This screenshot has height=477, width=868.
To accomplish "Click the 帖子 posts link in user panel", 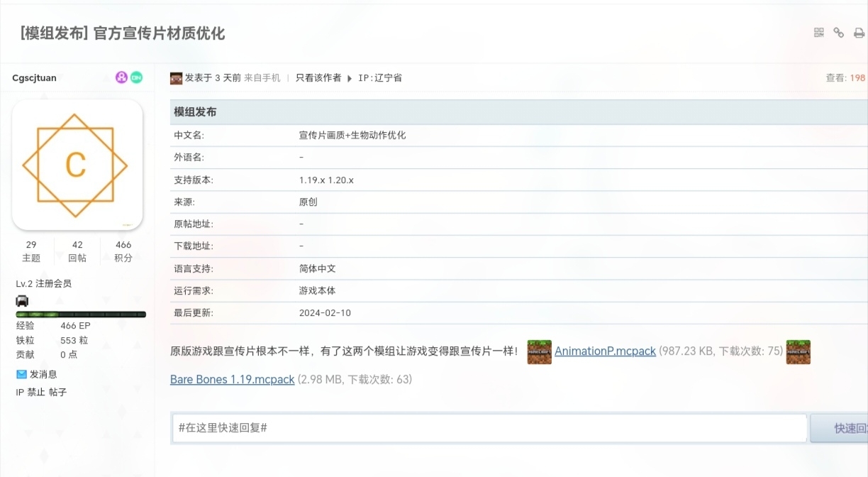I will [x=57, y=392].
